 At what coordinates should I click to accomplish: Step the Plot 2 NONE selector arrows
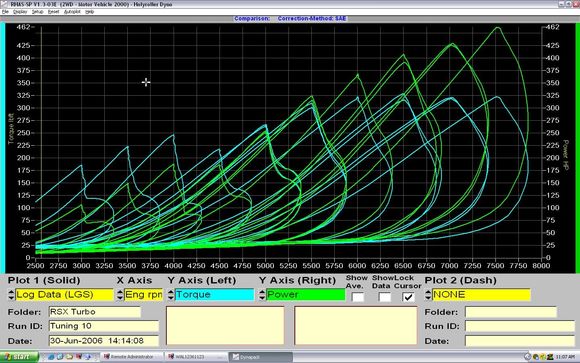coord(428,295)
